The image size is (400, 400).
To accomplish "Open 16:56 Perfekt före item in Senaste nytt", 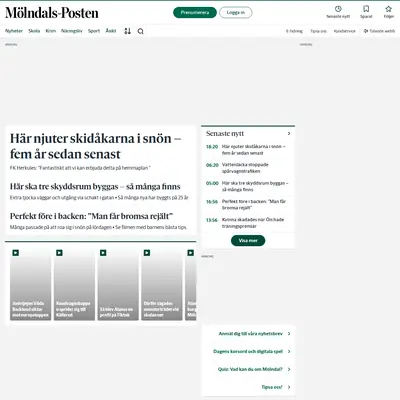I will (247, 204).
